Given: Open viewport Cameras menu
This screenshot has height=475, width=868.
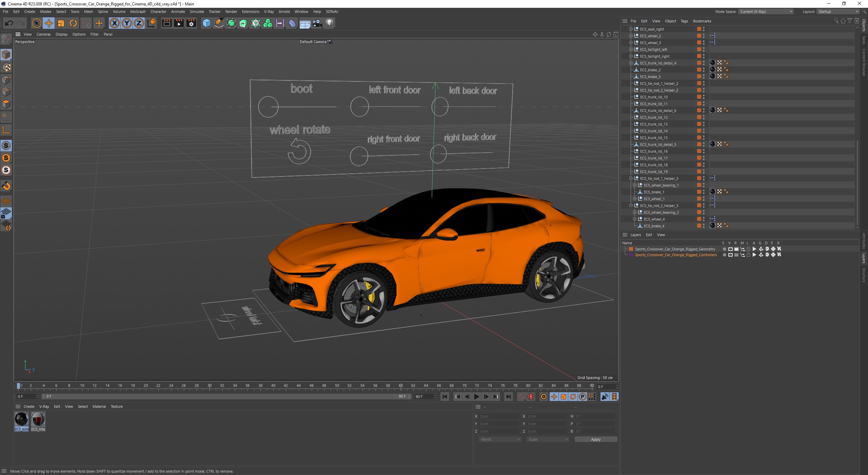Looking at the screenshot, I should point(43,34).
